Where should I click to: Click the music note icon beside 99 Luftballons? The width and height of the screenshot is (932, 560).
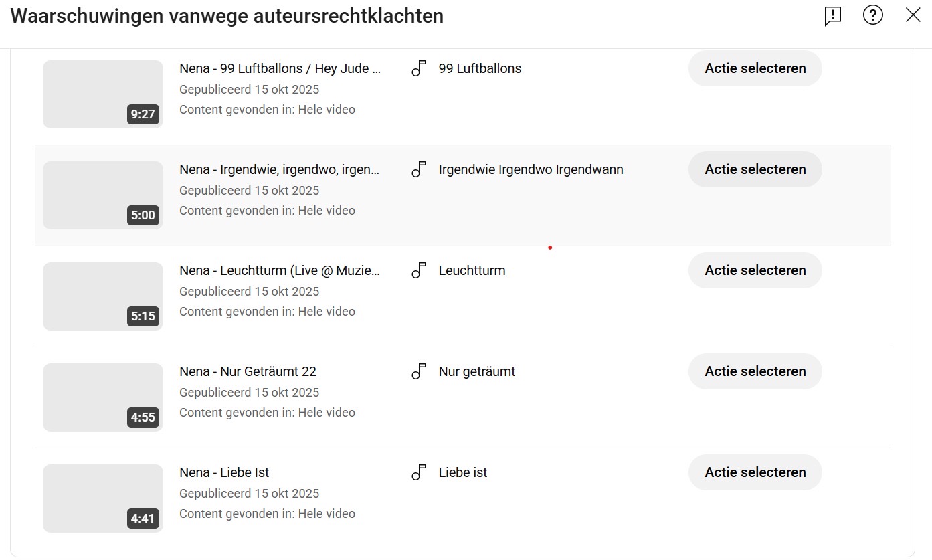419,68
